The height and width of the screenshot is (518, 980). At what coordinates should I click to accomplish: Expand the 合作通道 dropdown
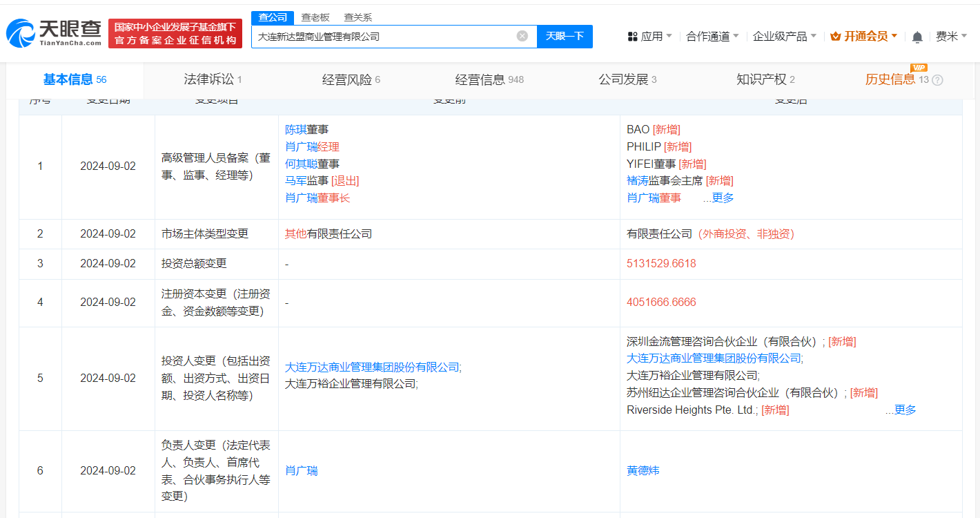click(x=712, y=37)
